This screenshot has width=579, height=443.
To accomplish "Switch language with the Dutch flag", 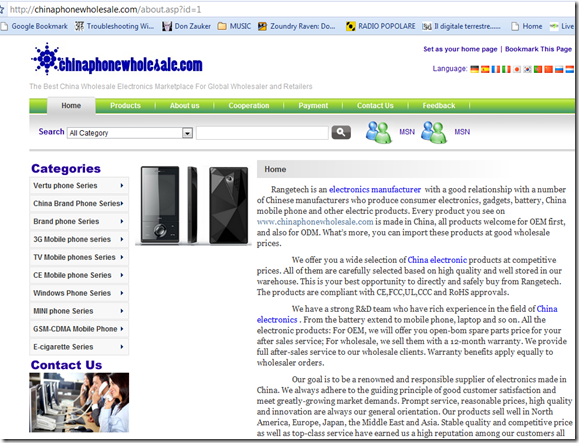I will pos(570,69).
